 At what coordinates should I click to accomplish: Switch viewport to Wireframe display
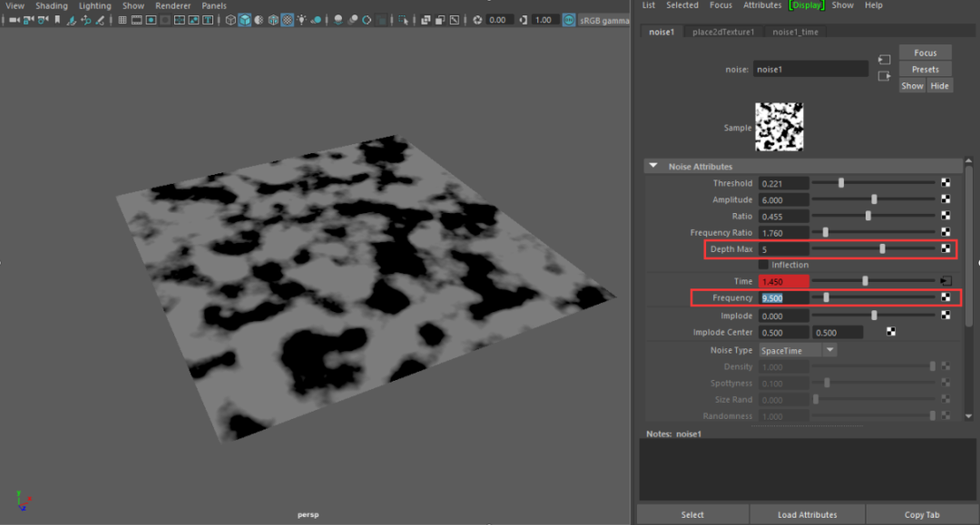230,20
